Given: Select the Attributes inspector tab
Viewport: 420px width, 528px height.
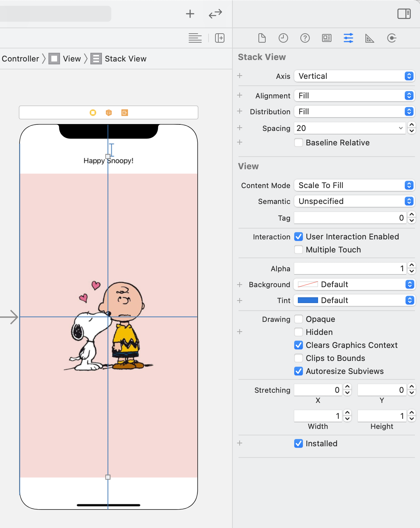Looking at the screenshot, I should pos(348,38).
